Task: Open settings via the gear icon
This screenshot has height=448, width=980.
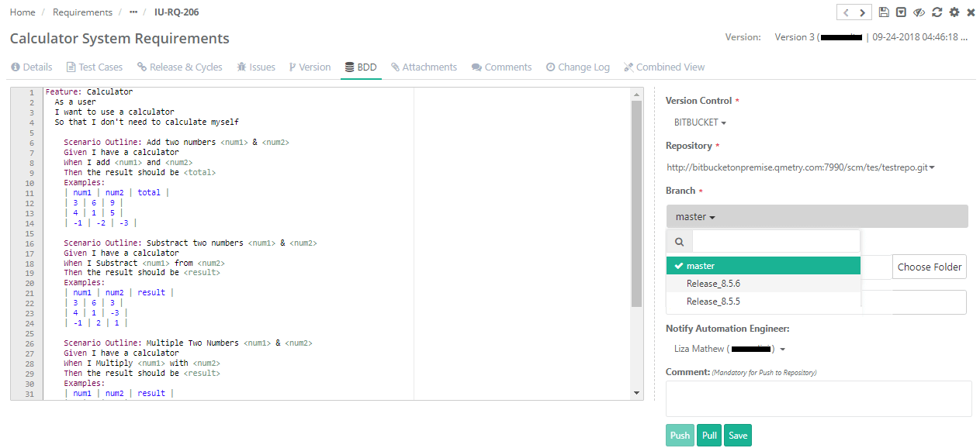Action: (x=954, y=12)
